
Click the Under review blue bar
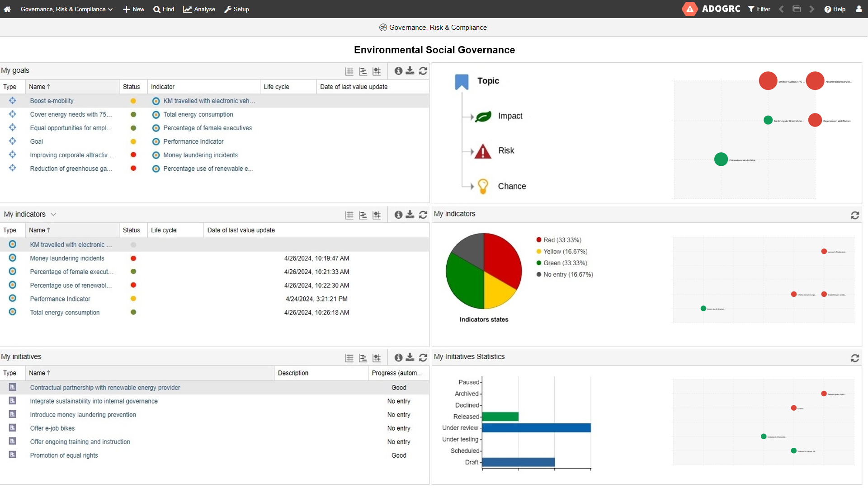536,428
